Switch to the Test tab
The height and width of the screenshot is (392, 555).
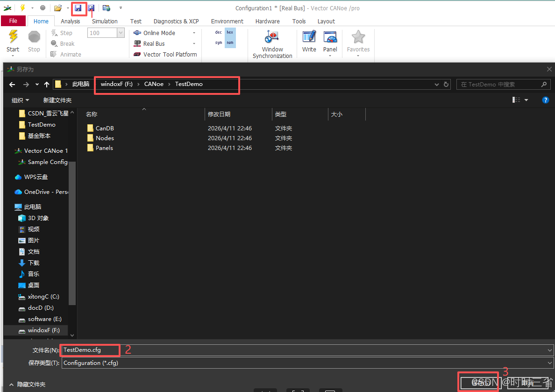coord(136,21)
